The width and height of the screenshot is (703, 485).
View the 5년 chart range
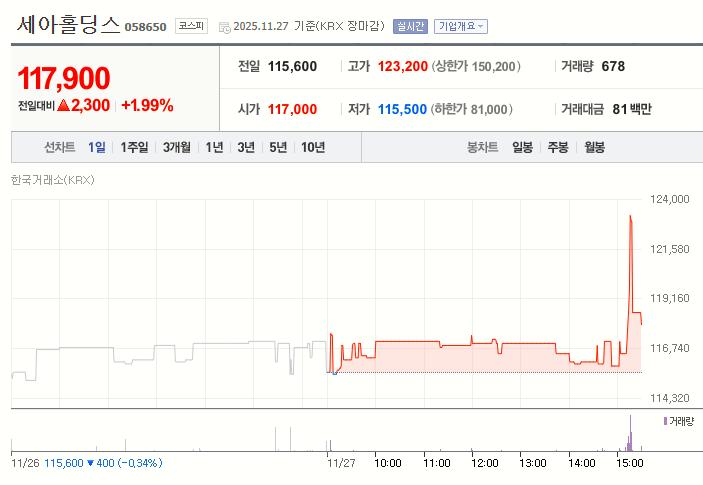point(278,147)
